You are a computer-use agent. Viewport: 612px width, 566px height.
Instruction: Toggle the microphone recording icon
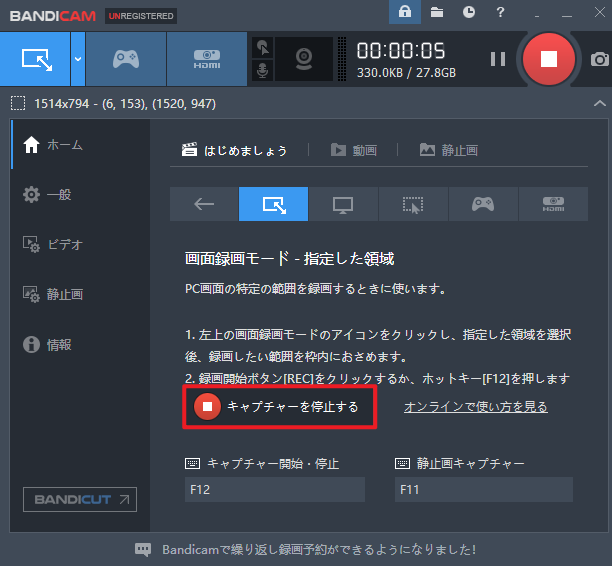(x=263, y=71)
